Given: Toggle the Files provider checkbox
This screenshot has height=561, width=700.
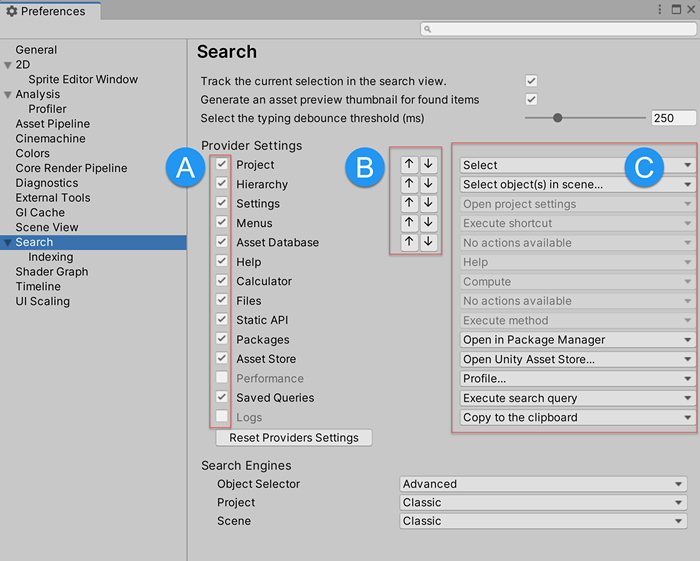Looking at the screenshot, I should tap(222, 299).
